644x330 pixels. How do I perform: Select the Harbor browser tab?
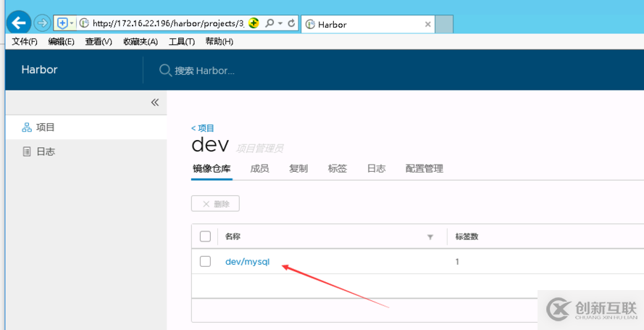pos(367,24)
